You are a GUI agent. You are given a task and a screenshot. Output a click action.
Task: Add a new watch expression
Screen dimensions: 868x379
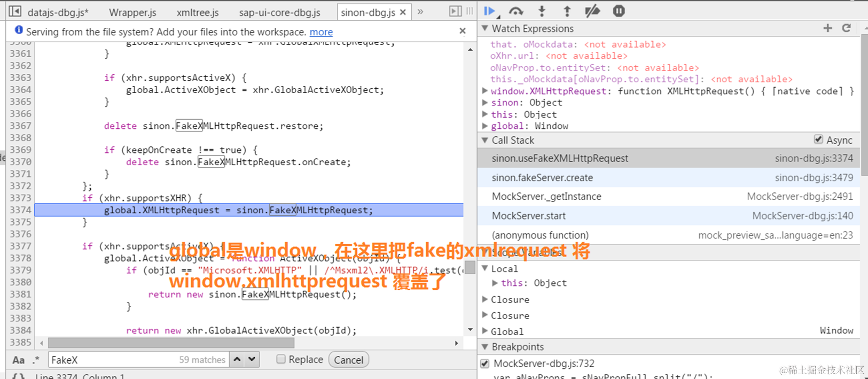click(x=827, y=28)
